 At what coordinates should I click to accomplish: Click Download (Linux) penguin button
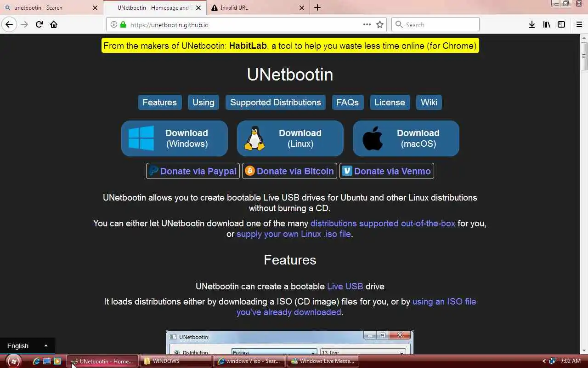(x=290, y=138)
